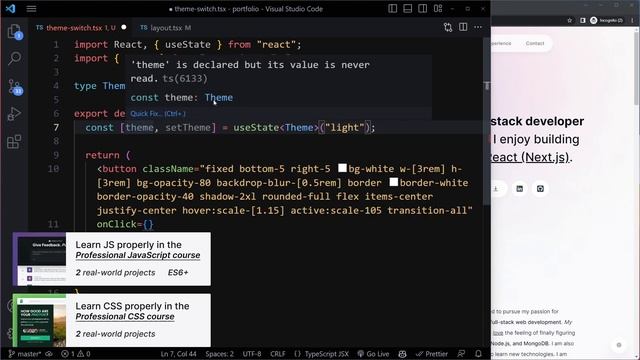Open the Professional CSS course link
Screen dimensions: 640x360
coord(125,317)
